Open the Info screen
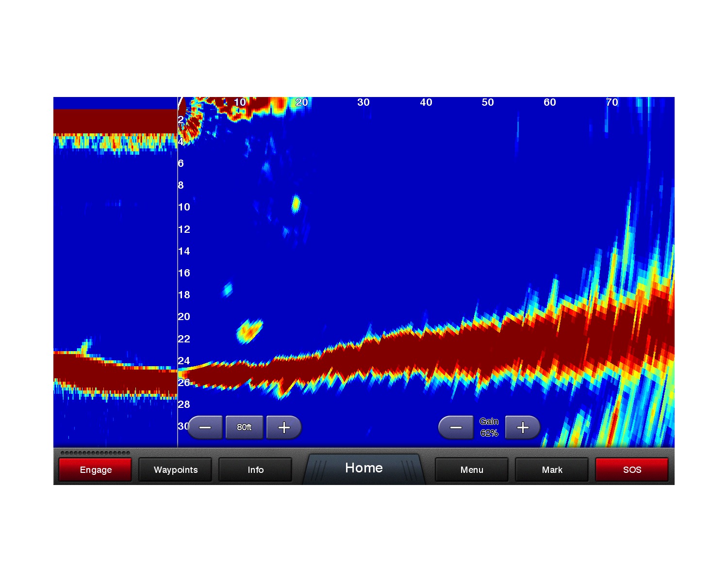 [255, 469]
